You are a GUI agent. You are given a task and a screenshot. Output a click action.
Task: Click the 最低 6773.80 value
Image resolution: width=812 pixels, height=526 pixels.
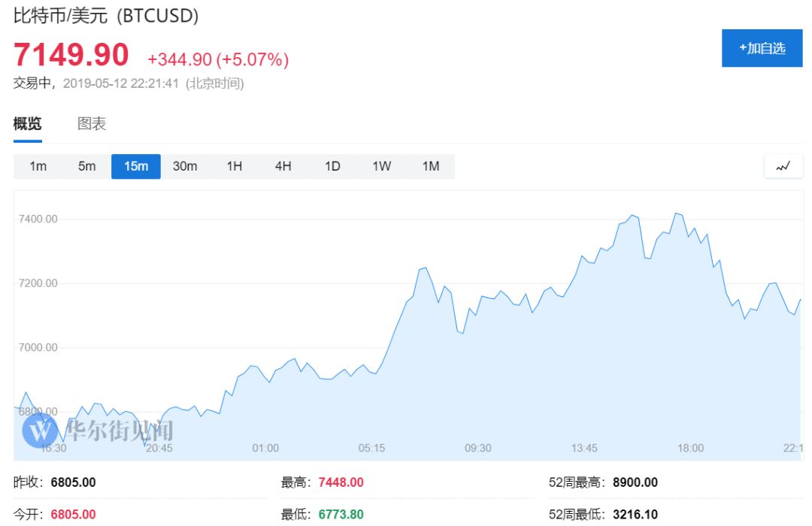341,515
